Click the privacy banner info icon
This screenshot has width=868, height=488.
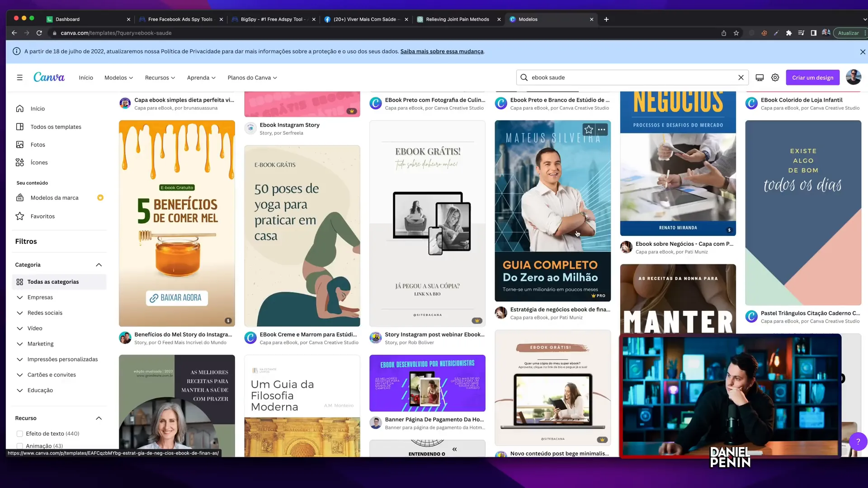click(x=17, y=52)
